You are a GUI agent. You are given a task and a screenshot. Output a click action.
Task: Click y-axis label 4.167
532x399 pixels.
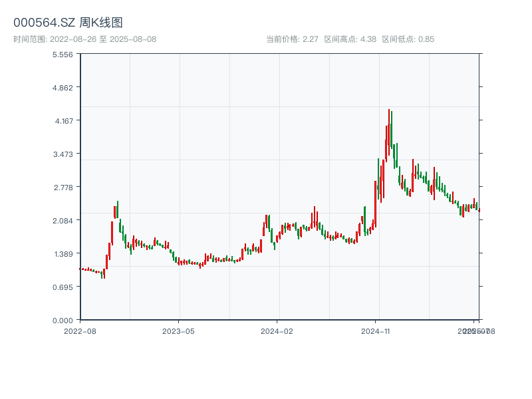pos(64,121)
